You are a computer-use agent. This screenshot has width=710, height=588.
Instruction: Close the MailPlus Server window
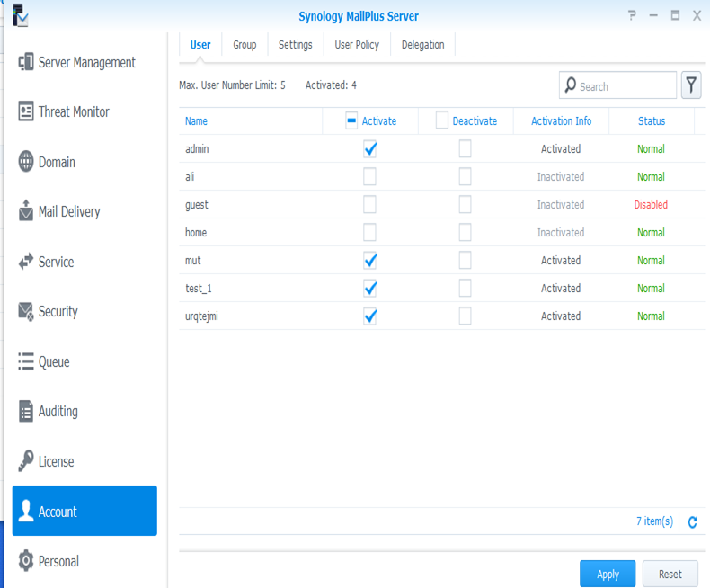click(x=697, y=15)
